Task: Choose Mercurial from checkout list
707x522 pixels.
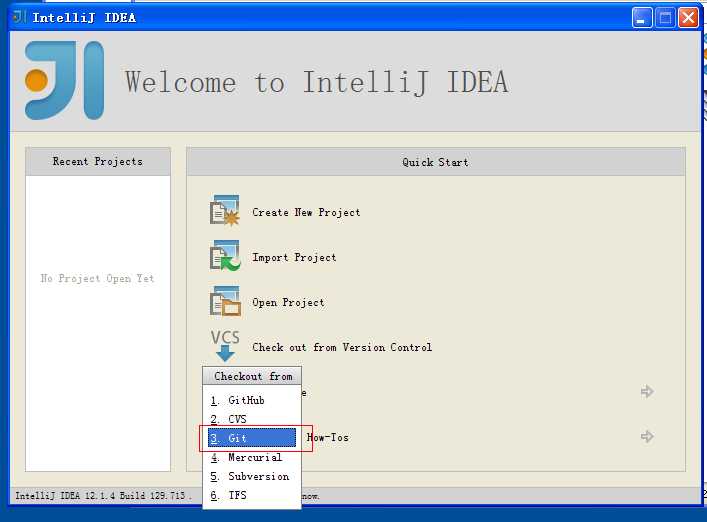Action: click(x=252, y=457)
